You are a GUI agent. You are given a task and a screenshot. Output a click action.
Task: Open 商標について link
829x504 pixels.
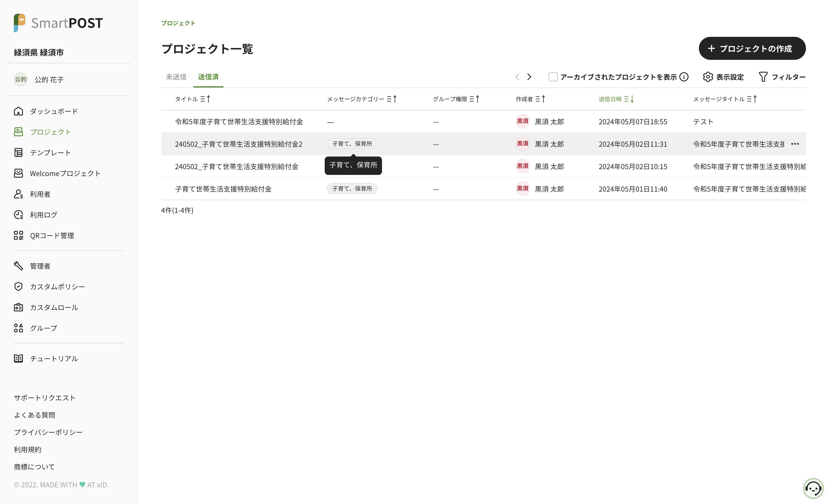tap(34, 467)
